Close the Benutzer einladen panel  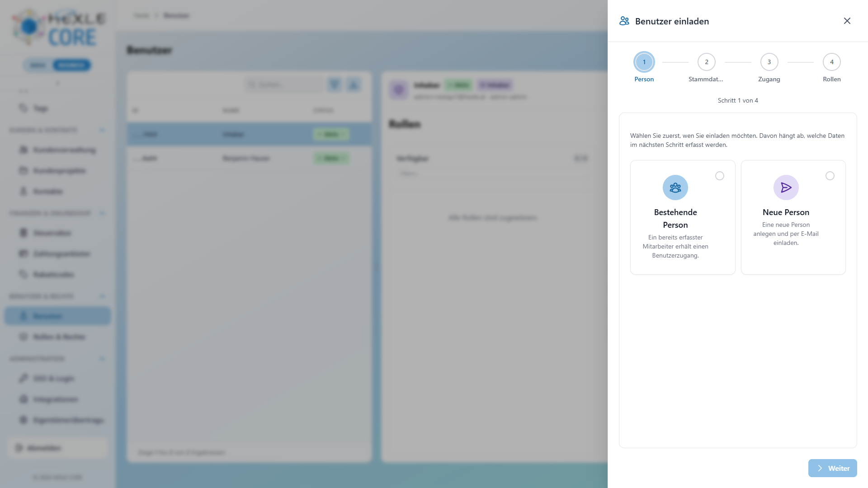click(x=847, y=21)
